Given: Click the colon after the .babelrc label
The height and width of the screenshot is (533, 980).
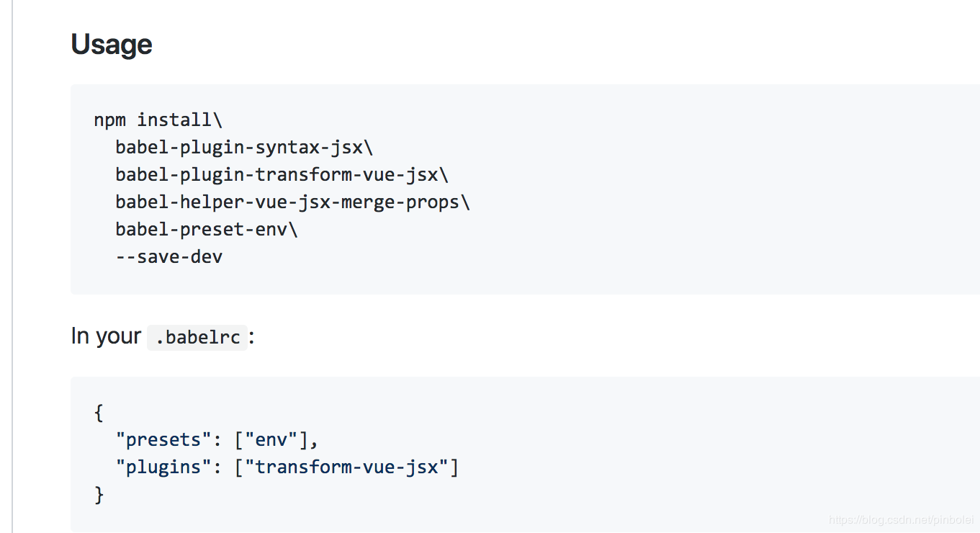Looking at the screenshot, I should (x=252, y=337).
